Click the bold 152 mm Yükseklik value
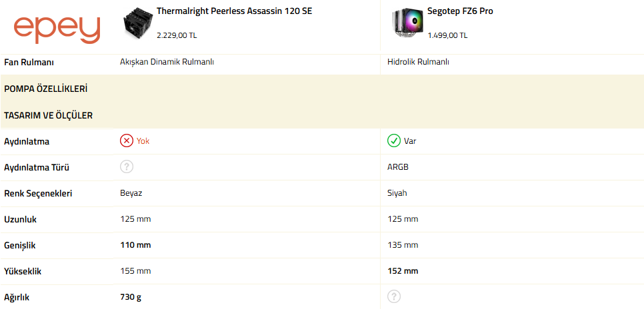Image resolution: width=644 pixels, height=309 pixels. pos(403,271)
